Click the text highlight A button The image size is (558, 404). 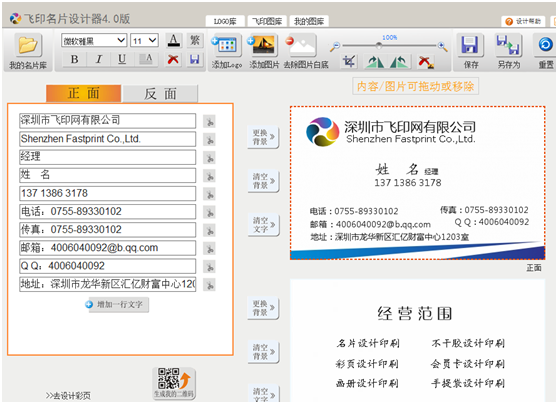146,59
